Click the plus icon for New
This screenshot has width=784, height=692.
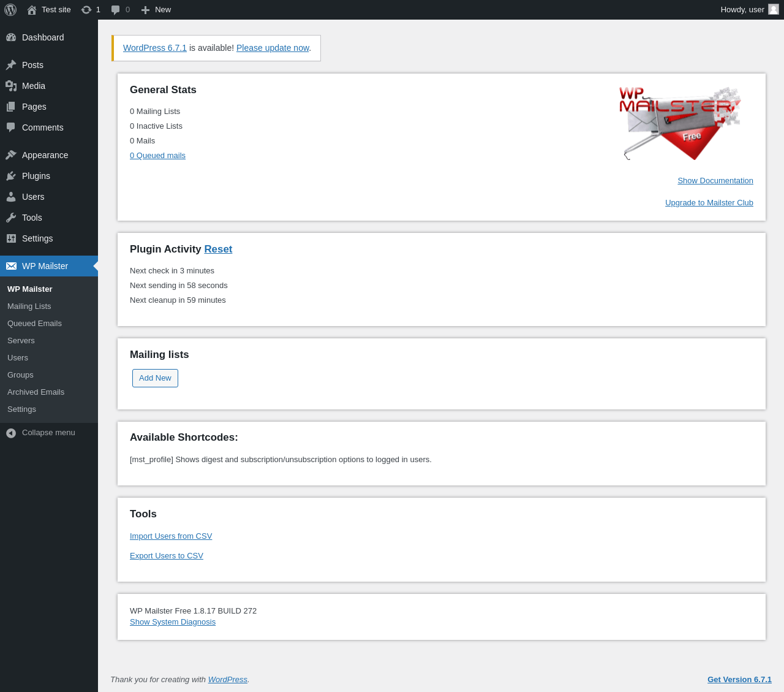(145, 10)
